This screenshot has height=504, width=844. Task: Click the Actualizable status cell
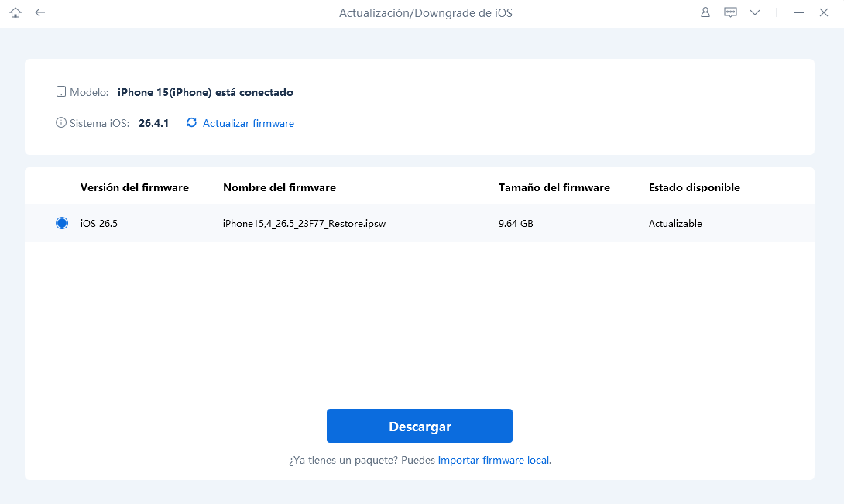pos(675,224)
